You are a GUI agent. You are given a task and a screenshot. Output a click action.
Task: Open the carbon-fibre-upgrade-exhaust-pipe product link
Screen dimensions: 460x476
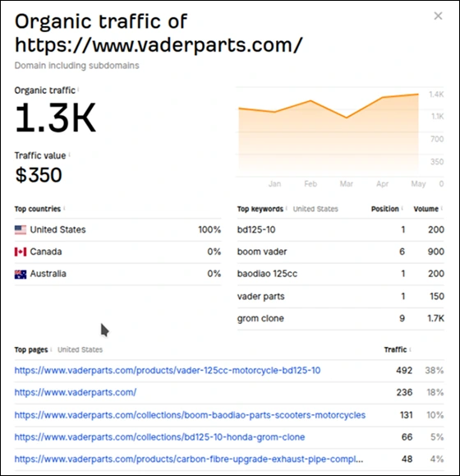[189, 459]
